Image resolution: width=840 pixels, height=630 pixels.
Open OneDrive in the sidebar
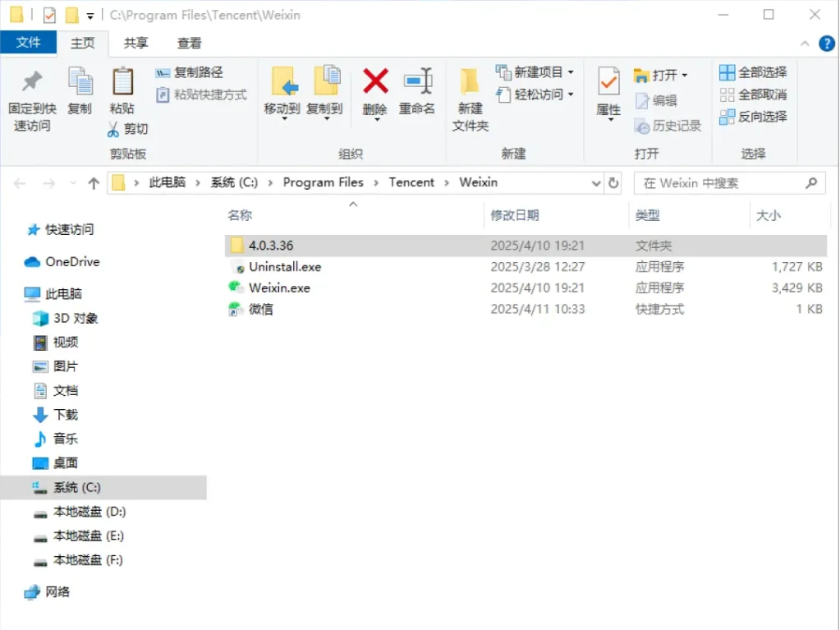point(62,262)
